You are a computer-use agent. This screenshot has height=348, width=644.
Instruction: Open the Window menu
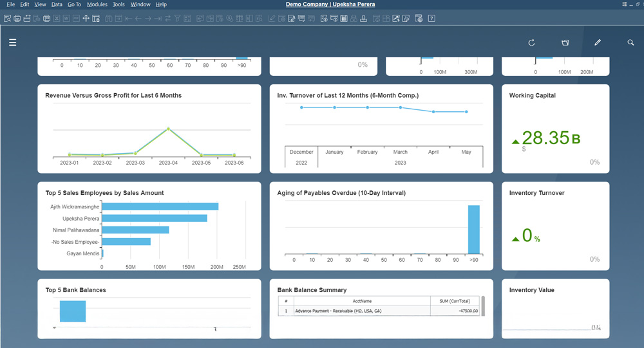[140, 5]
